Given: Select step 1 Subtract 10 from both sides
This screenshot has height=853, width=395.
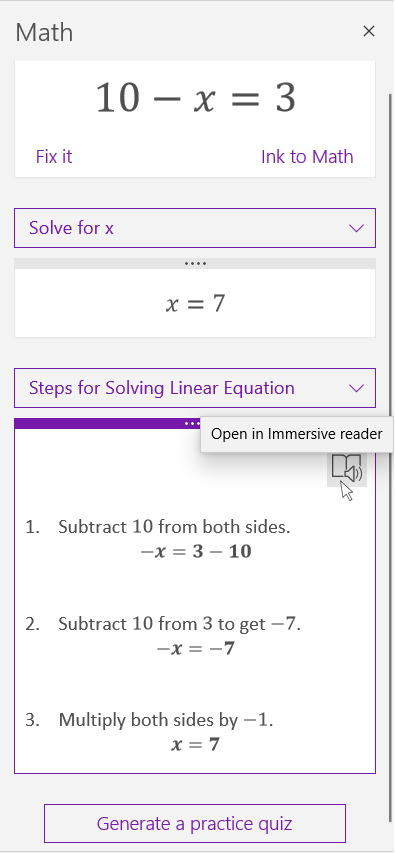Looking at the screenshot, I should coord(174,527).
